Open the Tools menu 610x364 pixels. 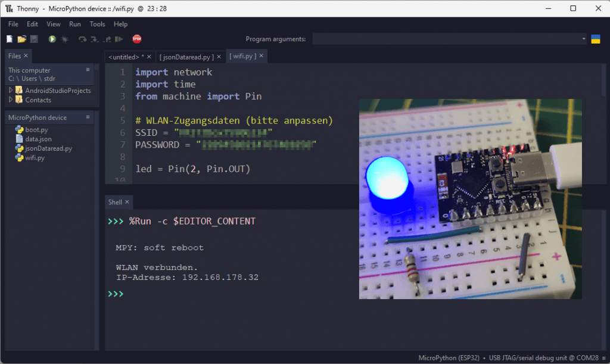click(x=97, y=24)
